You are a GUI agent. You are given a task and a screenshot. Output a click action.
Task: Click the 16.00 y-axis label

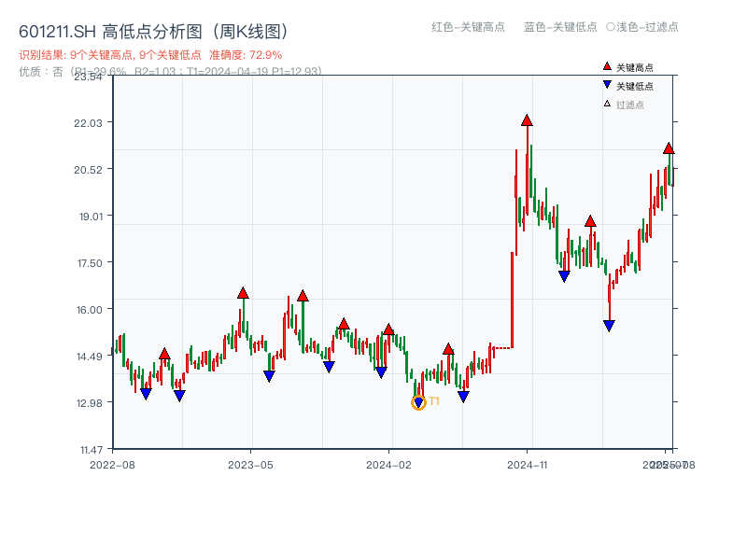89,310
